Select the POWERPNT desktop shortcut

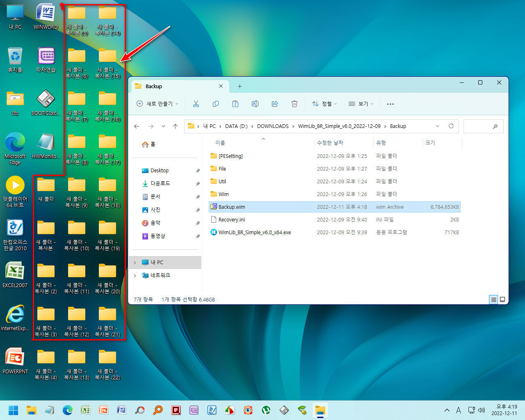point(15,361)
